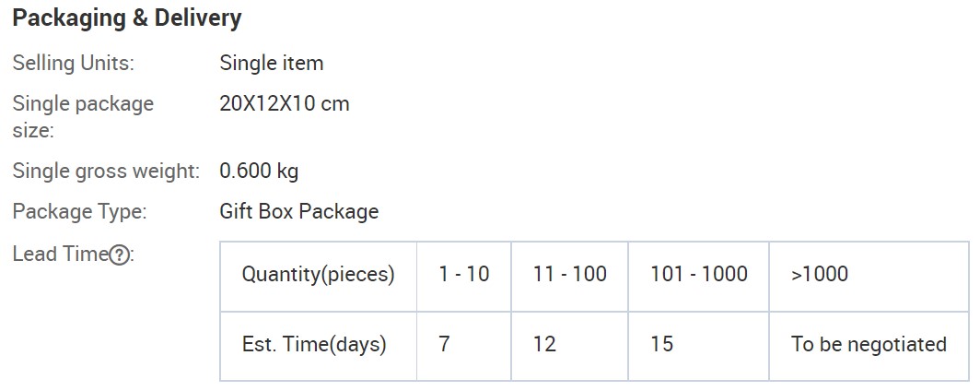Image resolution: width=980 pixels, height=391 pixels.
Task: Select the 20X12X10 cm package size value
Action: (285, 103)
